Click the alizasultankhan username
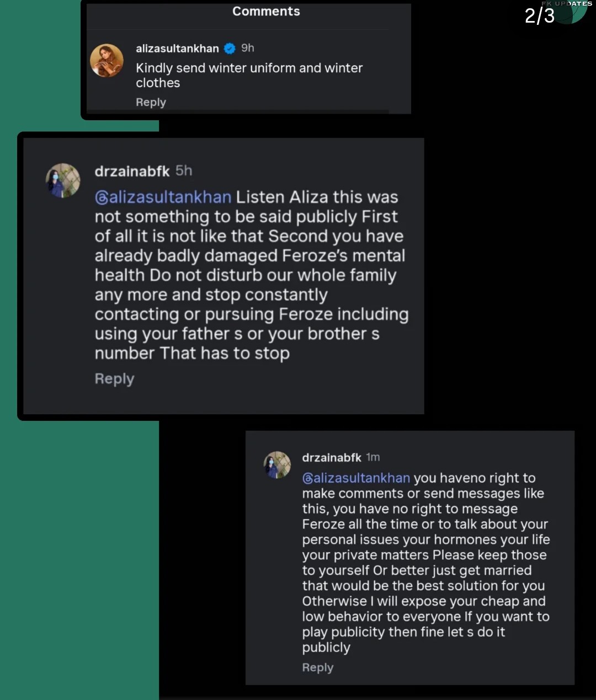Viewport: 596px width, 700px height. [x=177, y=49]
